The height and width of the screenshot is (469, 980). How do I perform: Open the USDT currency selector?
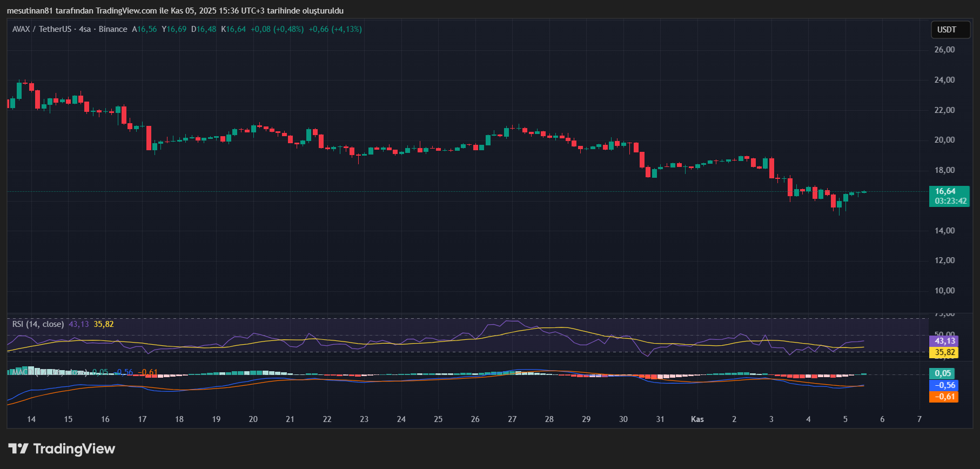point(950,30)
